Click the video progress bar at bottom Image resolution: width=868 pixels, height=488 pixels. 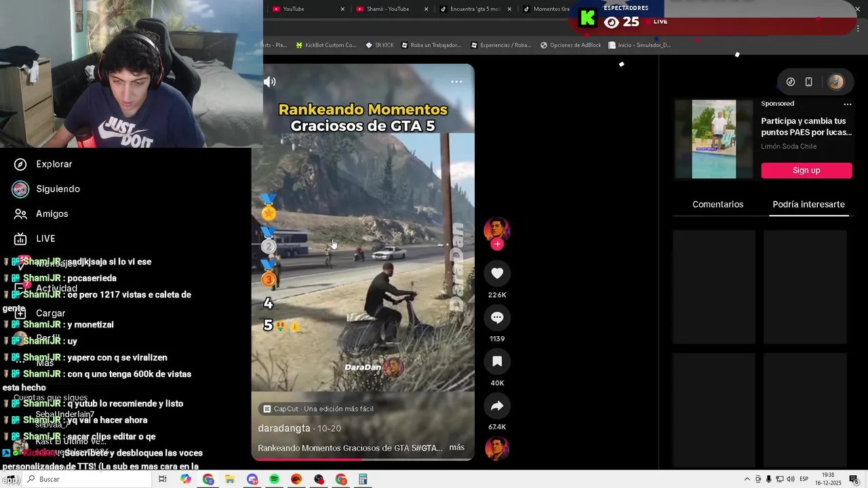coord(363,460)
